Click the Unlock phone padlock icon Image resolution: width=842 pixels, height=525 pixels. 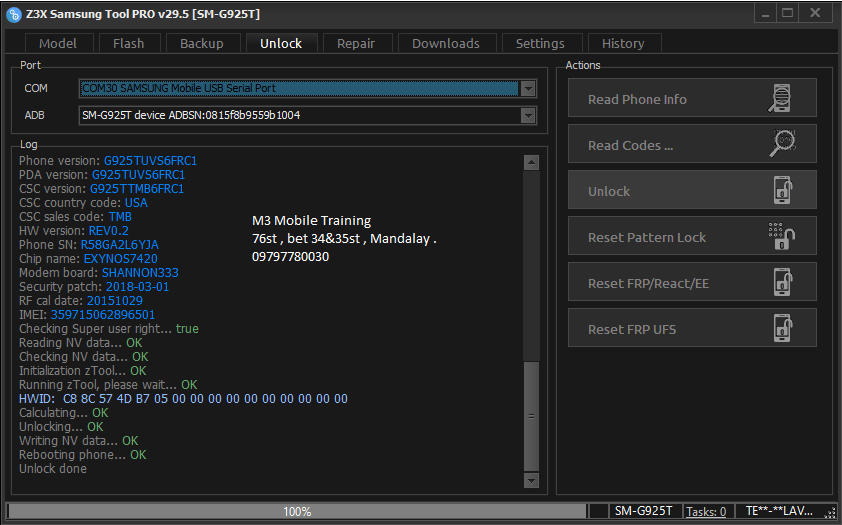point(783,190)
